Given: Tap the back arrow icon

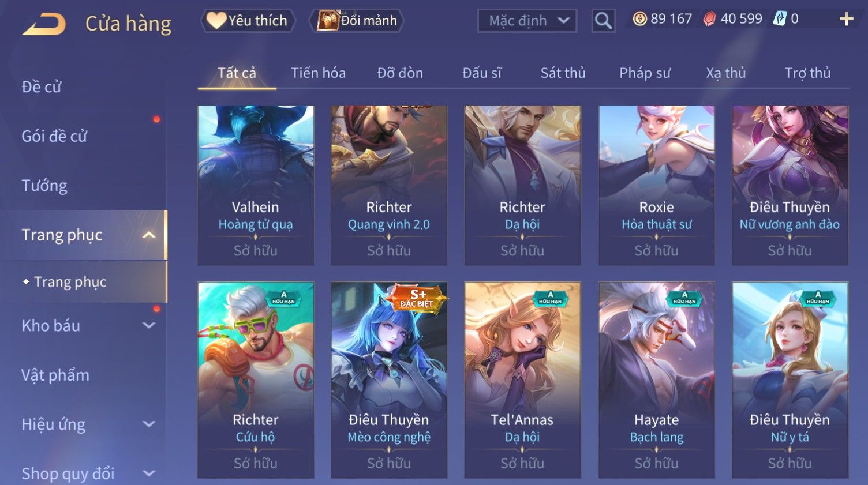Looking at the screenshot, I should pos(44,24).
